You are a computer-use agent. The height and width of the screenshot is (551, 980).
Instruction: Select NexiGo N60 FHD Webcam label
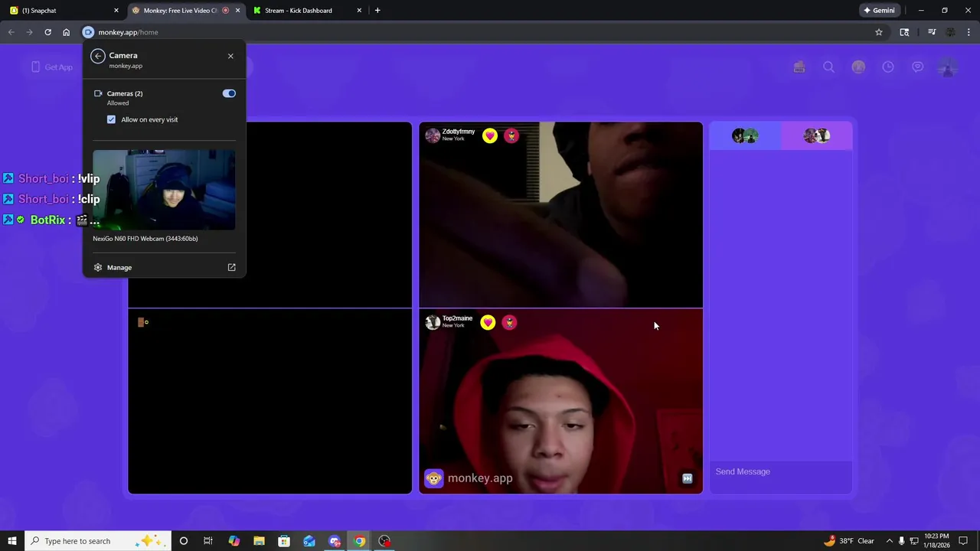point(145,239)
